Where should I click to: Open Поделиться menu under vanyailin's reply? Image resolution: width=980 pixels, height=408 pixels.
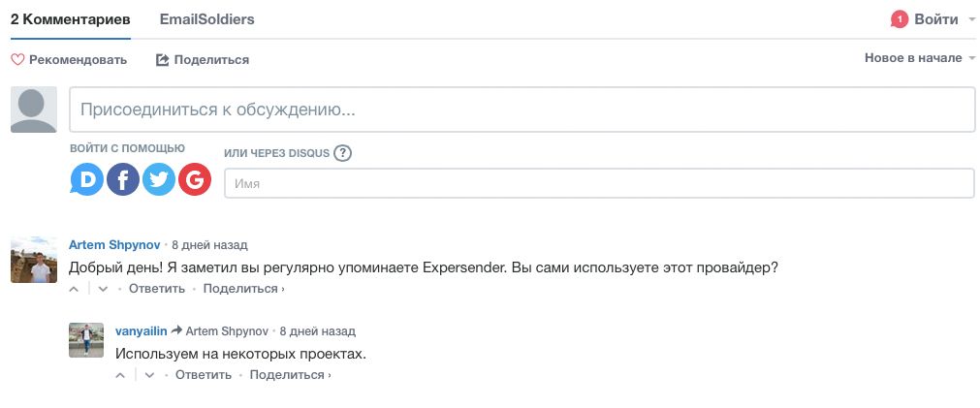[x=291, y=375]
